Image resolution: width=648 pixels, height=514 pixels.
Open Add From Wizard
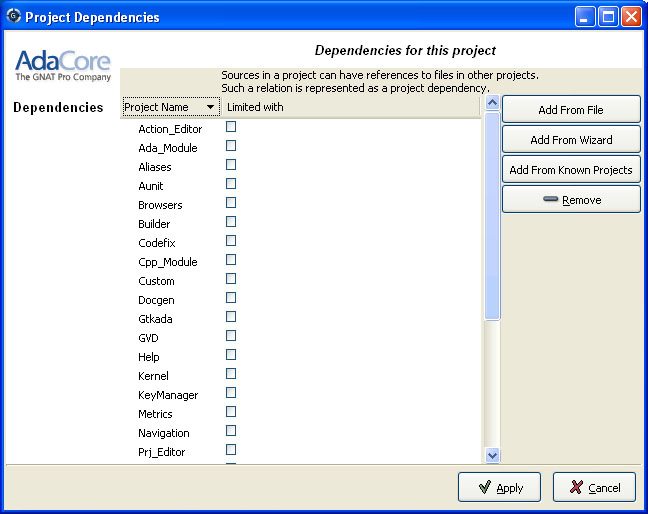571,140
